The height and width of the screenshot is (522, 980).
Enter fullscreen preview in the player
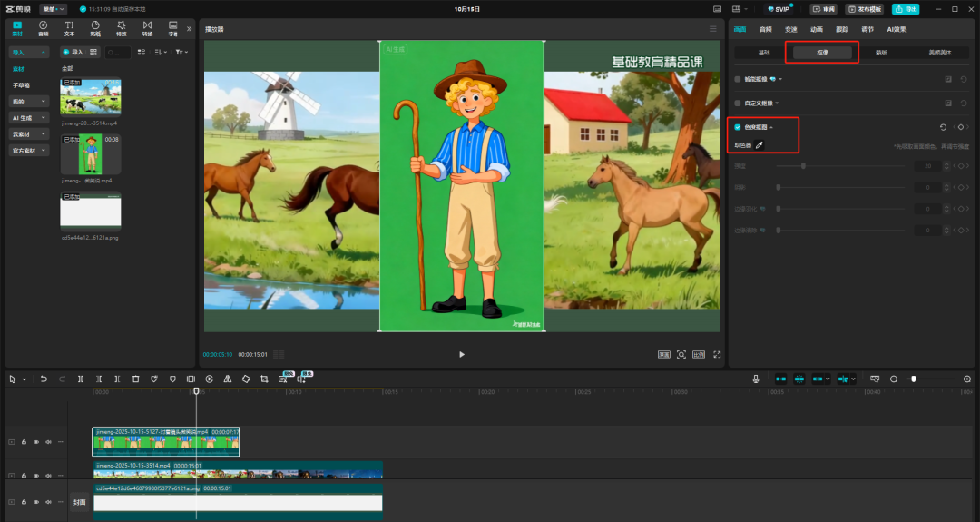pos(717,354)
